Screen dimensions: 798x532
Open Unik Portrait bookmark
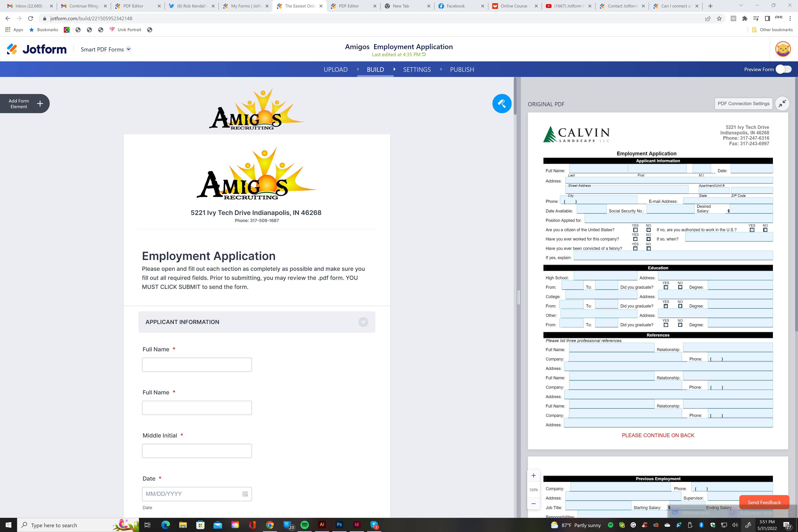click(x=125, y=30)
